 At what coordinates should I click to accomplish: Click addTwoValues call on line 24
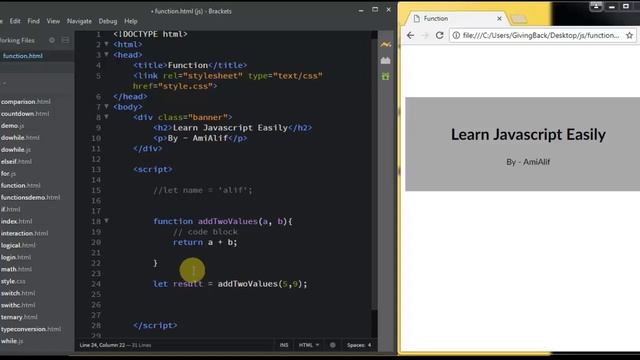(x=262, y=284)
